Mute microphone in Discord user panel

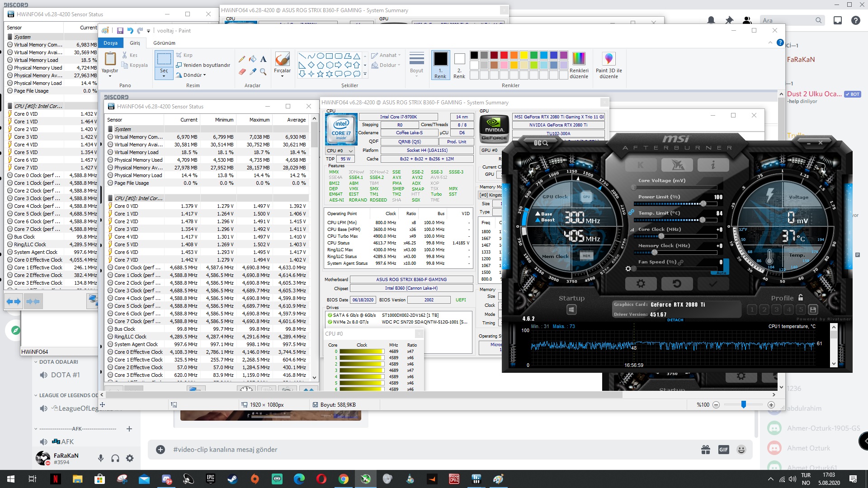(101, 458)
